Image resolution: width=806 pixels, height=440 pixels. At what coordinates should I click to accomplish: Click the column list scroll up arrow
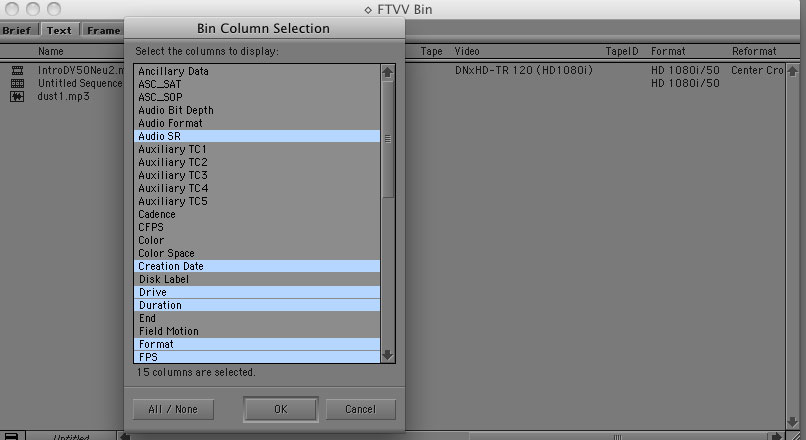coord(388,72)
